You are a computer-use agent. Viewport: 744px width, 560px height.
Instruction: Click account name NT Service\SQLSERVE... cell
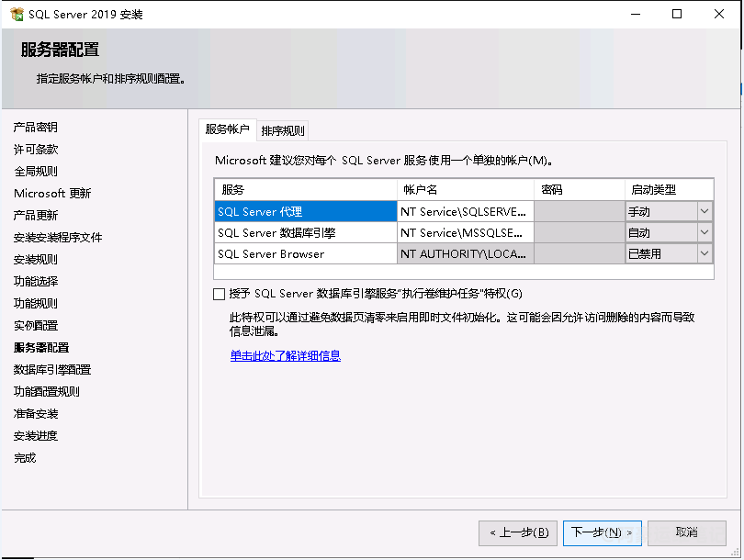(466, 211)
